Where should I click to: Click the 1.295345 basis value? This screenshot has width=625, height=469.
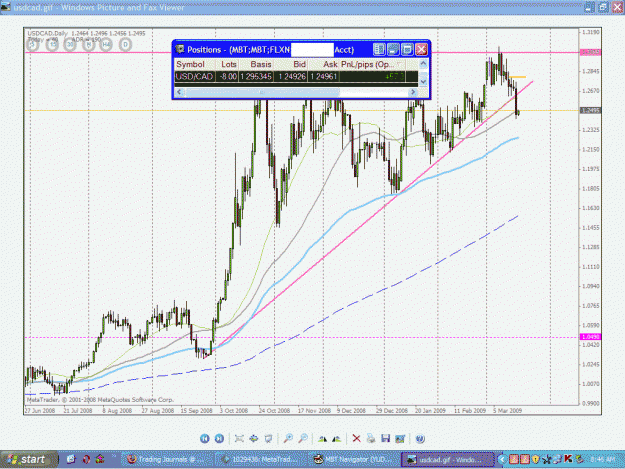click(x=256, y=77)
